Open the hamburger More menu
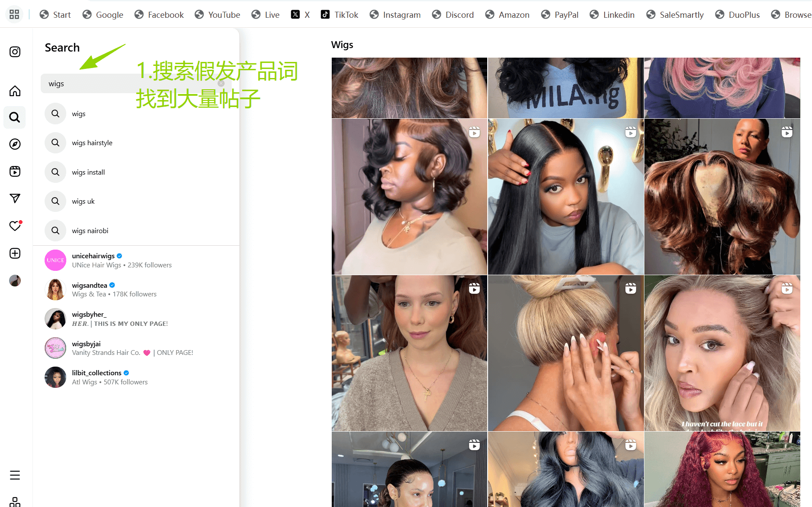The image size is (812, 507). pos(15,475)
